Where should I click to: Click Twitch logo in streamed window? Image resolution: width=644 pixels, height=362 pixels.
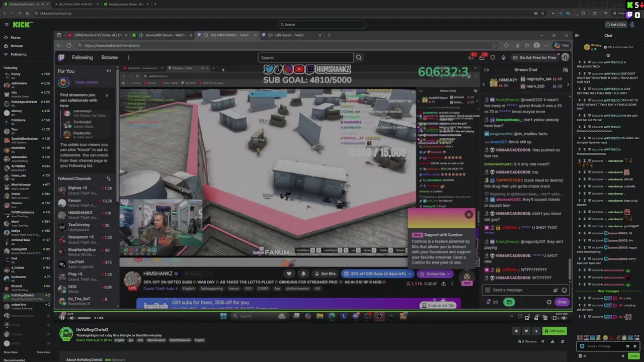[x=61, y=57]
